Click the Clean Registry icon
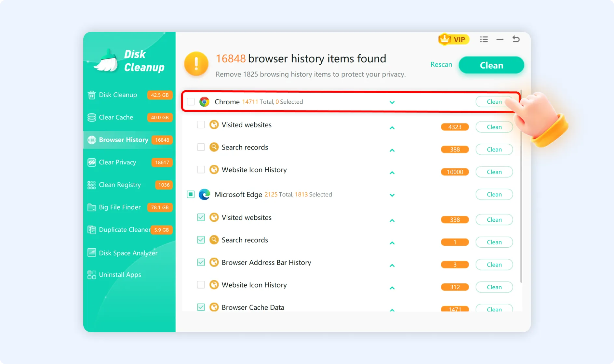 pyautogui.click(x=91, y=185)
